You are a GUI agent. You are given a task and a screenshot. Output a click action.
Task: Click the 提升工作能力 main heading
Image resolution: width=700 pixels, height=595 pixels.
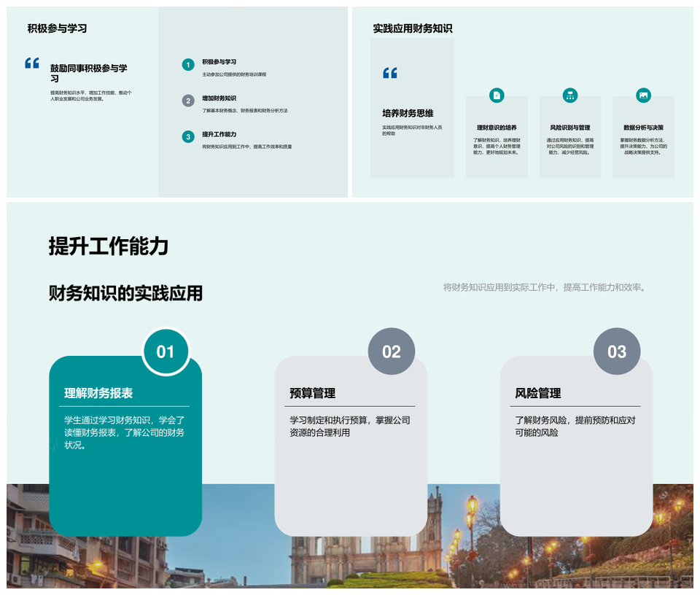click(x=109, y=246)
